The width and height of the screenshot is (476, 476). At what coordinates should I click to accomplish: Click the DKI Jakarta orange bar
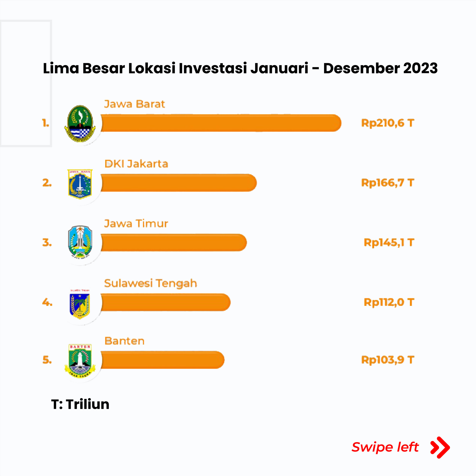pos(179,183)
